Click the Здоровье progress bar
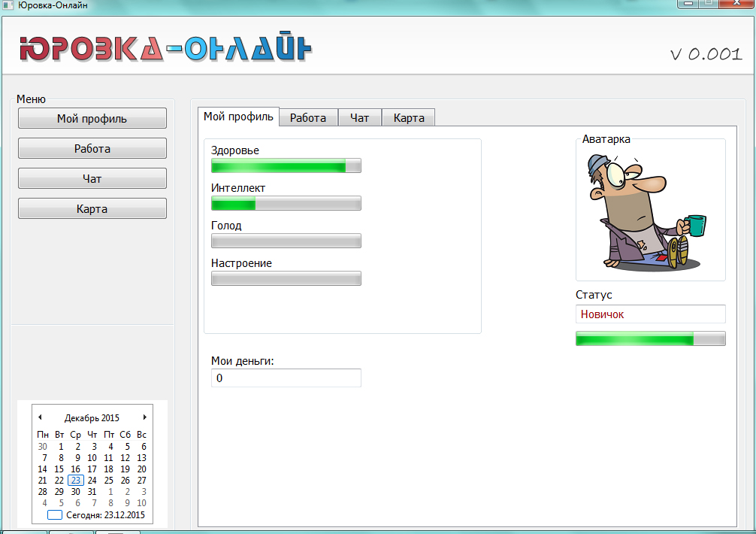 point(286,165)
